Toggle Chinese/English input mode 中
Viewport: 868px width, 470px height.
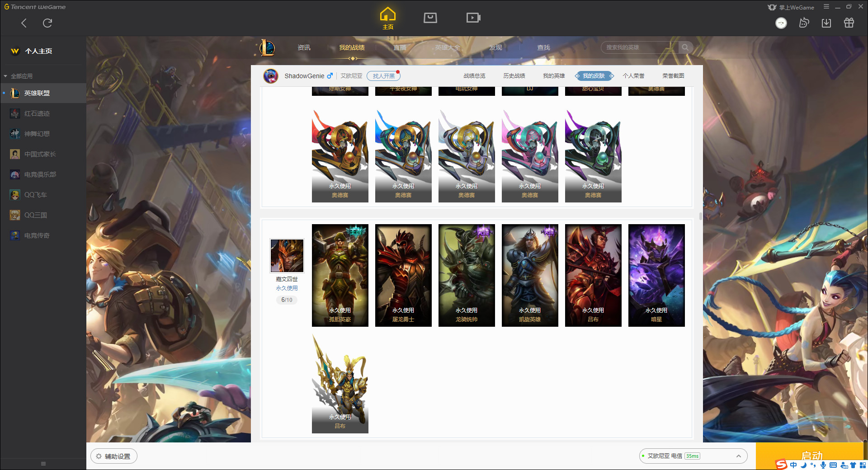click(x=793, y=465)
